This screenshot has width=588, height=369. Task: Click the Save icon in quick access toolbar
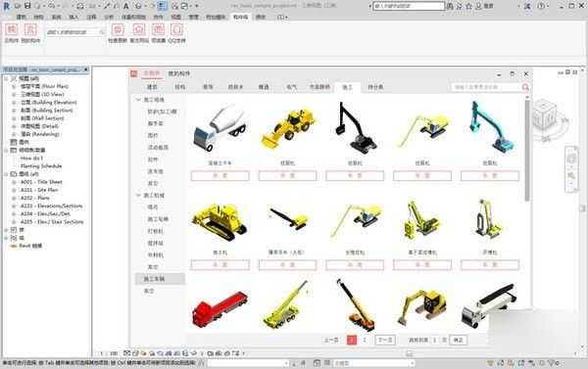click(27, 6)
